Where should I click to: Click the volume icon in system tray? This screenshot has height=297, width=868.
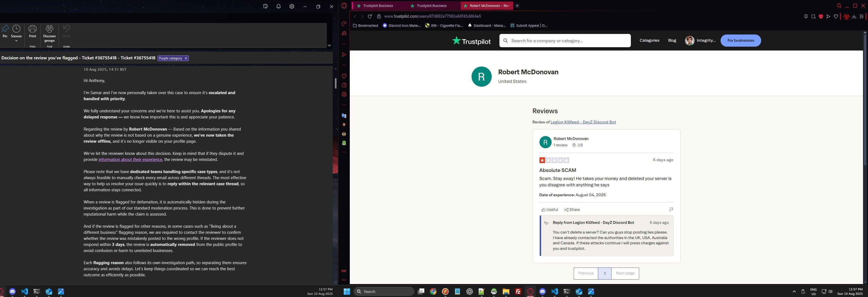point(830,291)
